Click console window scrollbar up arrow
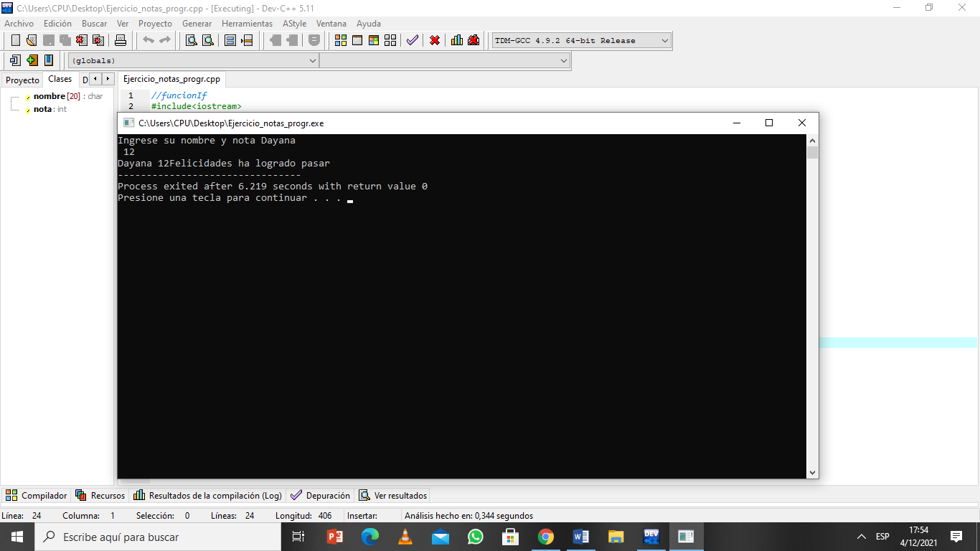 point(812,140)
